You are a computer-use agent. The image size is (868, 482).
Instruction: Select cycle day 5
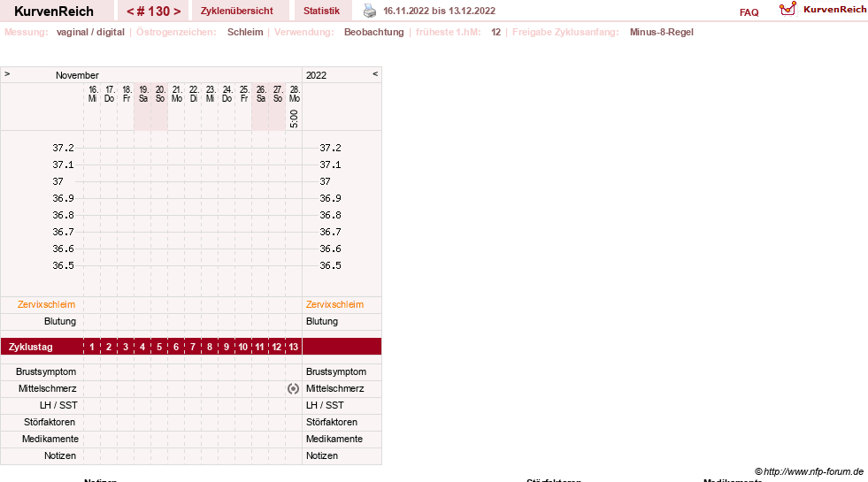click(x=159, y=347)
